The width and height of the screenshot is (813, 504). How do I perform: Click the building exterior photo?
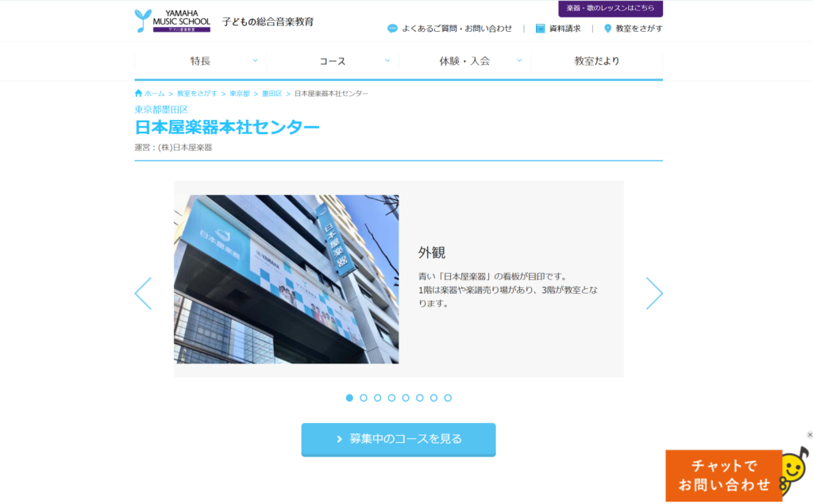click(x=286, y=279)
